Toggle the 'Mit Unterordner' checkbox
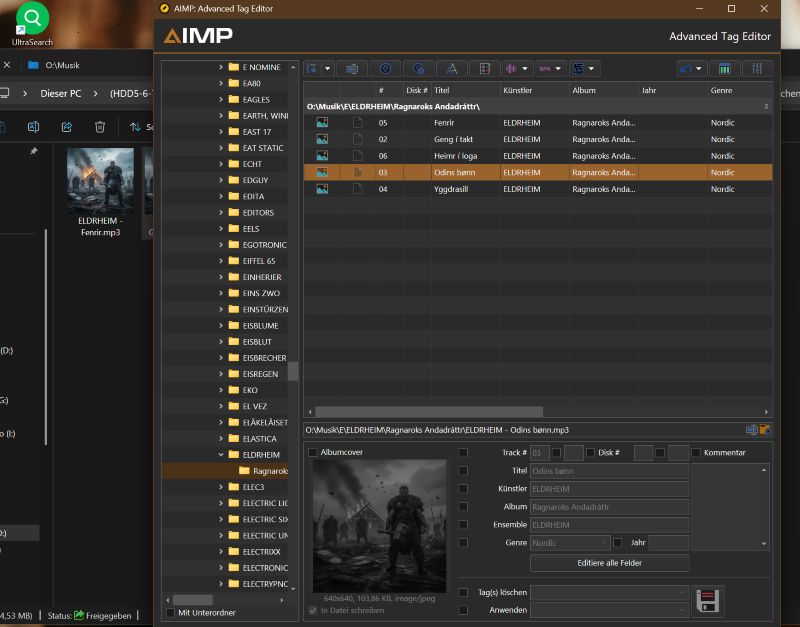The height and width of the screenshot is (627, 800). (x=170, y=612)
